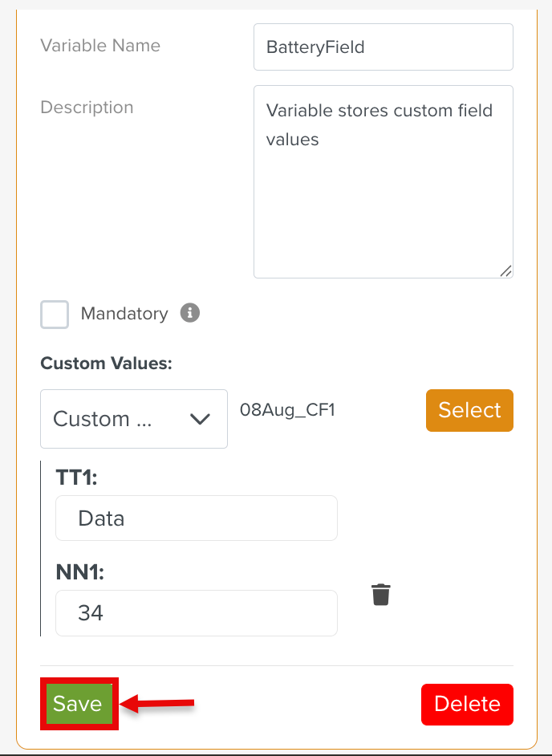552x756 pixels.
Task: Click the Variable Name label
Action: pyautogui.click(x=100, y=46)
